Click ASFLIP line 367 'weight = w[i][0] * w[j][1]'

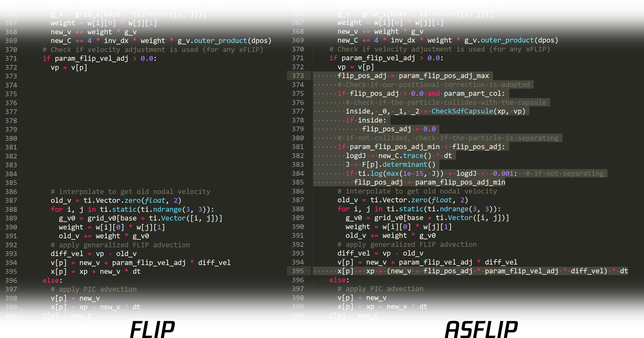coord(391,22)
